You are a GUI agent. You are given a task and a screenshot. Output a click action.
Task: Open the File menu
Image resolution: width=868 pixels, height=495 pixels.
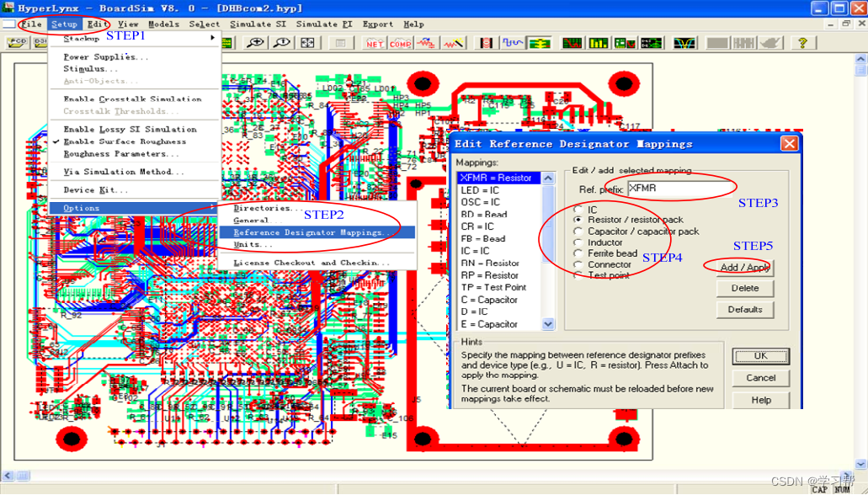(31, 24)
